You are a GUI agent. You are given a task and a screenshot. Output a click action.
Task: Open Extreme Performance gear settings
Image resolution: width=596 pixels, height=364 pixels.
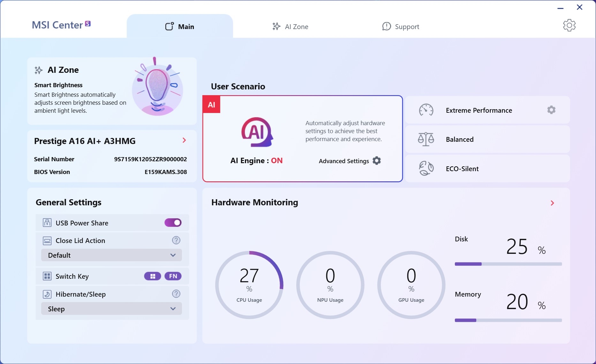click(x=551, y=110)
